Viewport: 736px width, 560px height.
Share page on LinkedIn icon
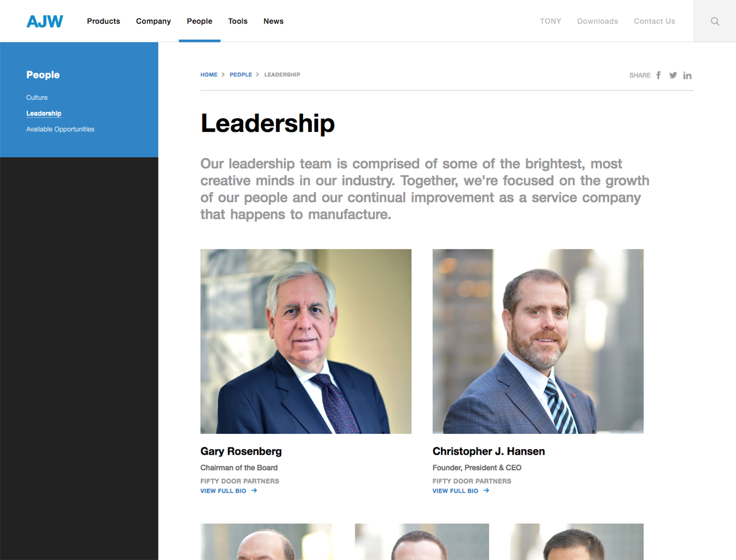point(687,75)
